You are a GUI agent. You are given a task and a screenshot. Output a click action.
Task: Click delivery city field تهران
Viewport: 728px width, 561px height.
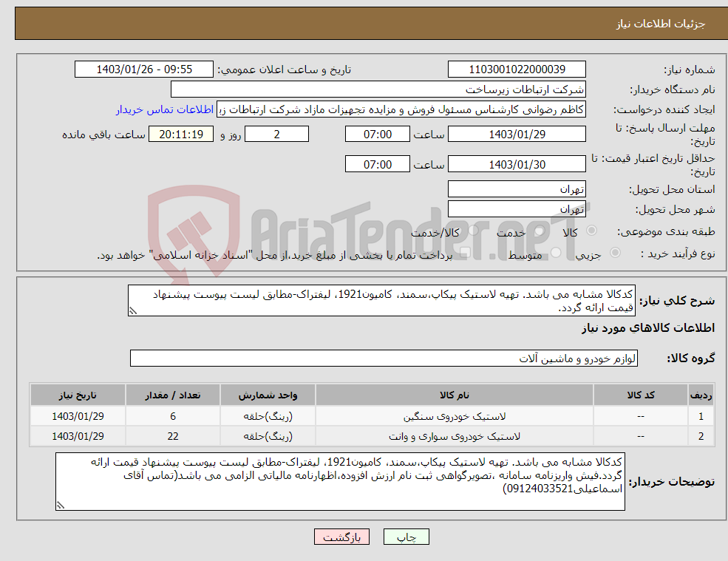point(517,209)
